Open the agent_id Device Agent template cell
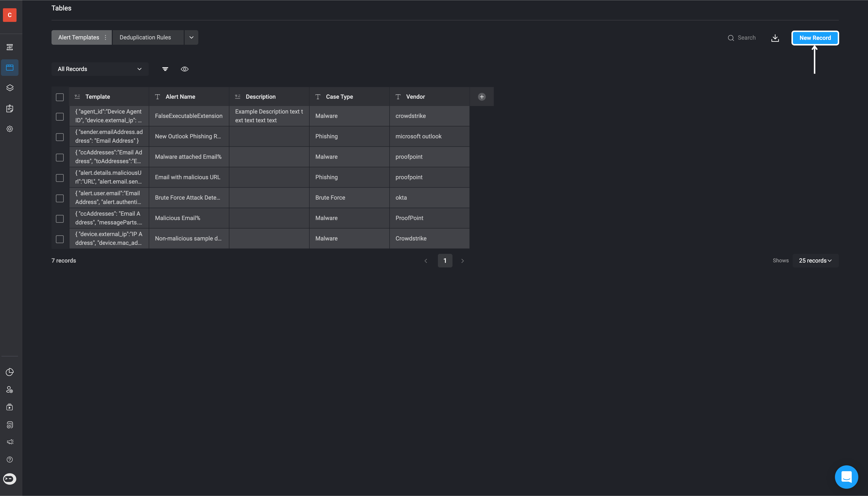The width and height of the screenshot is (868, 496). coord(109,116)
